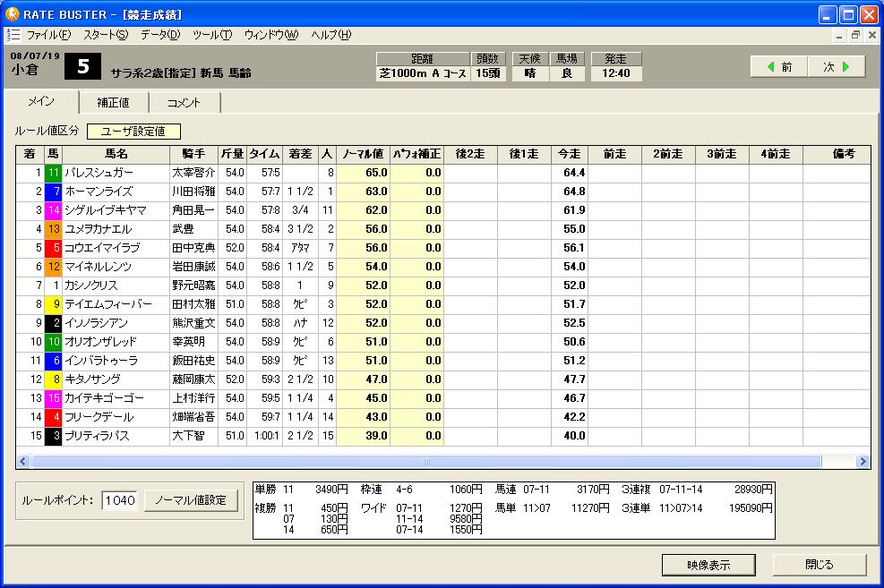Open the ファイル menu
Image resolution: width=884 pixels, height=588 pixels.
48,35
